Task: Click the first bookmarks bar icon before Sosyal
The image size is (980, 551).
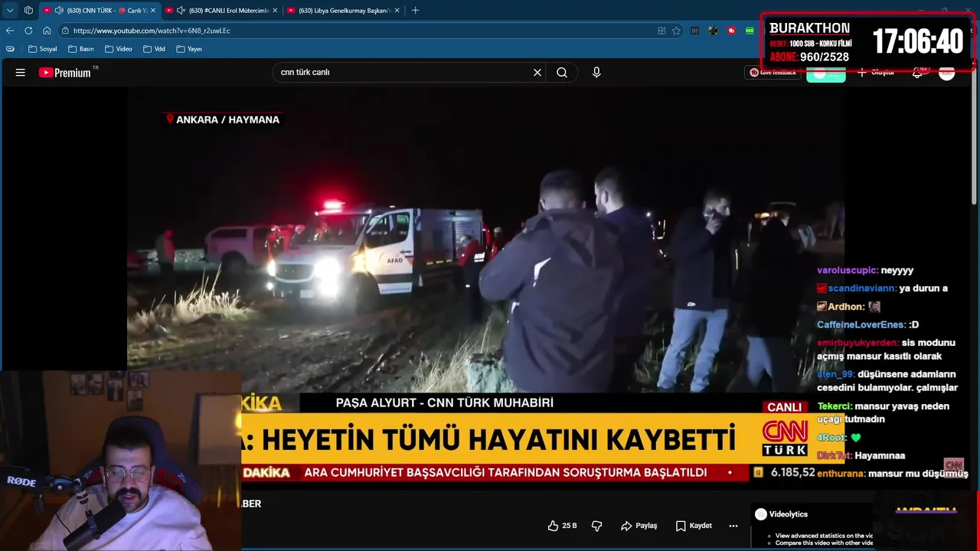Action: tap(10, 49)
